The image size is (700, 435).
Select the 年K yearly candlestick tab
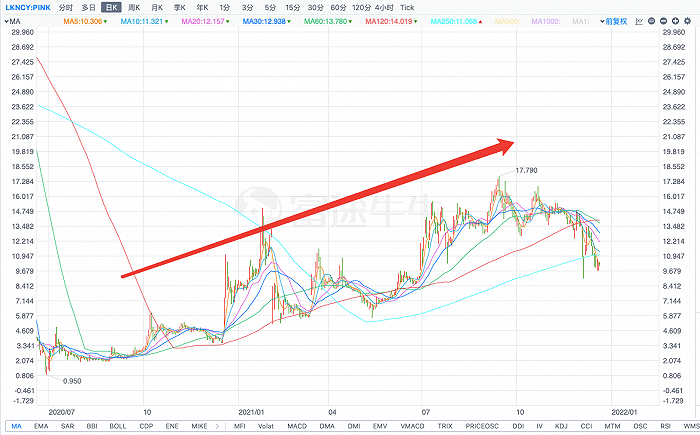(202, 8)
